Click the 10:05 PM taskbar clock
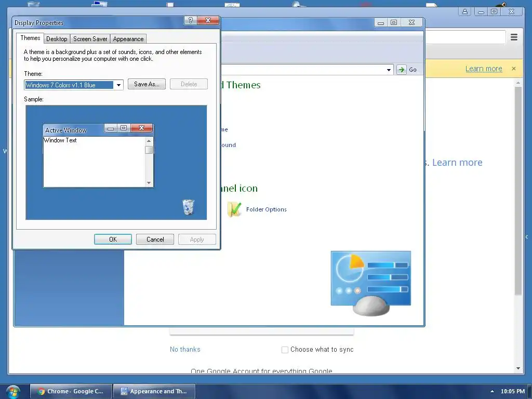The height and width of the screenshot is (399, 532). 513,391
